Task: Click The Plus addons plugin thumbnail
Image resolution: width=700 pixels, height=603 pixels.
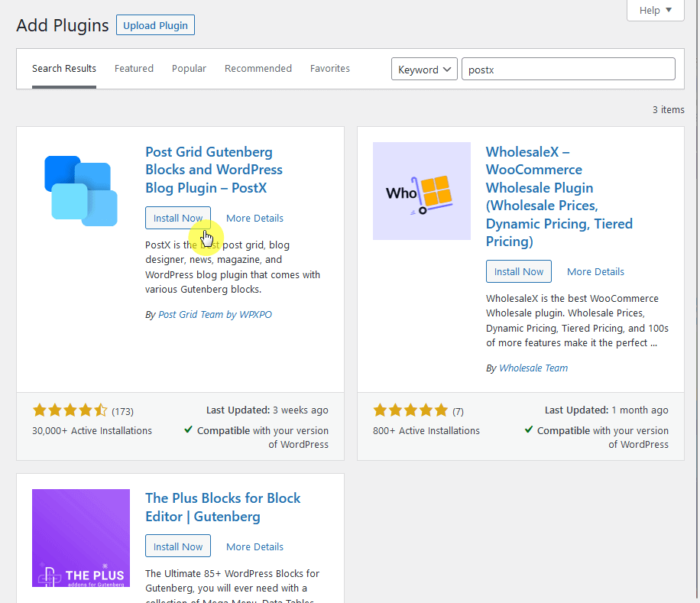Action: click(81, 538)
